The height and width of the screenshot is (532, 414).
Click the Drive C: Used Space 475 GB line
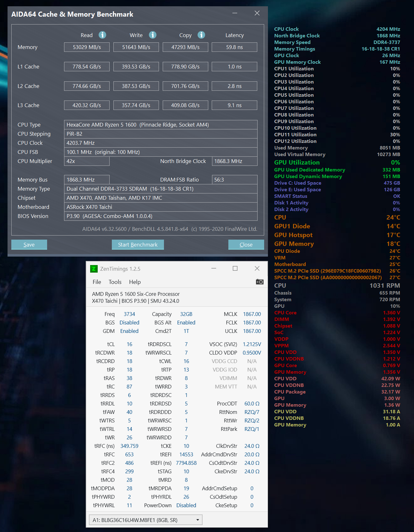[x=337, y=183]
